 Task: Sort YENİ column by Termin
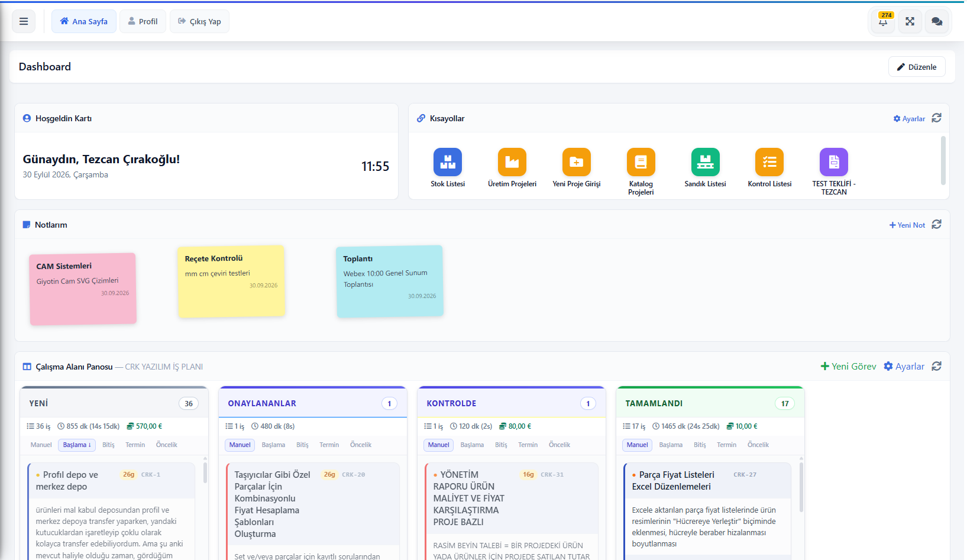coord(135,445)
